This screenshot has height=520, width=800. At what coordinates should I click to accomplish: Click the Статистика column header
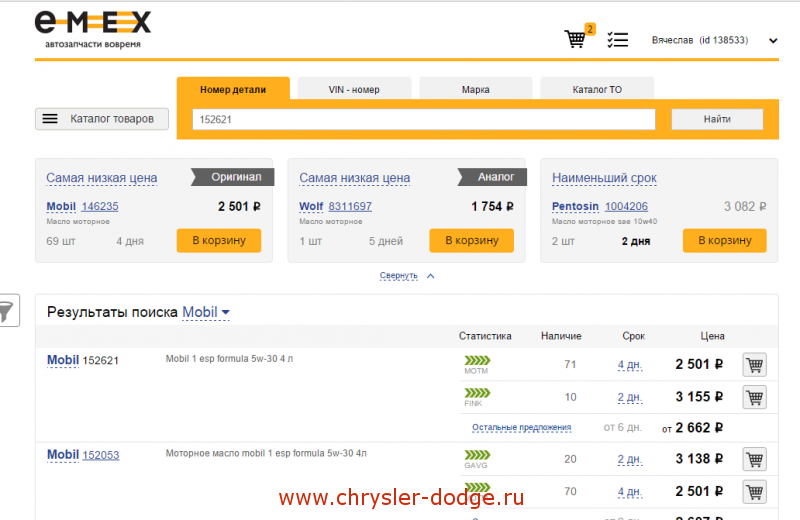(x=485, y=336)
